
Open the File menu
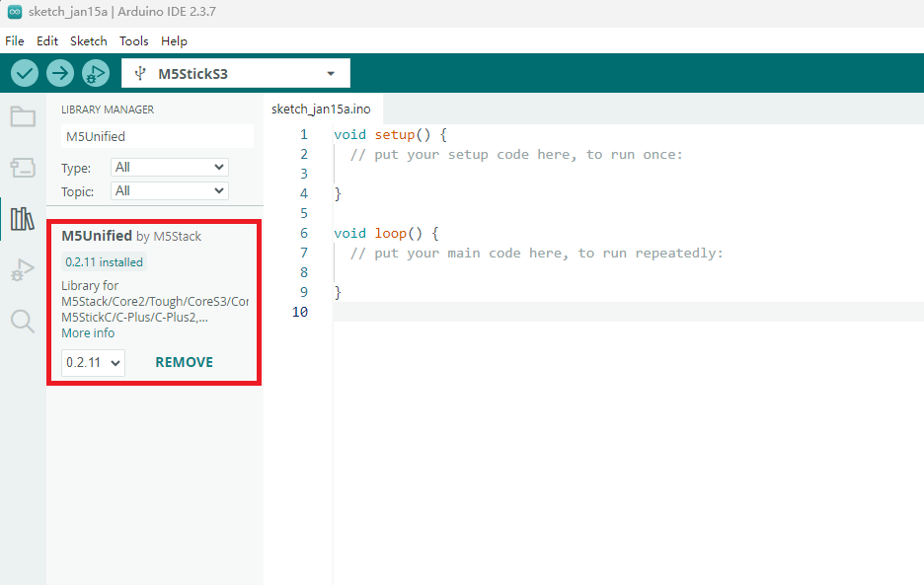click(x=14, y=41)
